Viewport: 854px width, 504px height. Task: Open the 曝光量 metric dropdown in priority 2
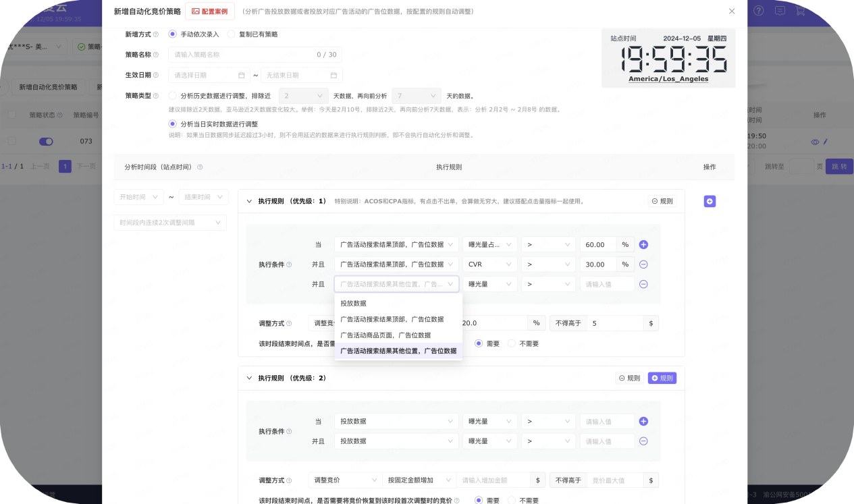point(489,421)
